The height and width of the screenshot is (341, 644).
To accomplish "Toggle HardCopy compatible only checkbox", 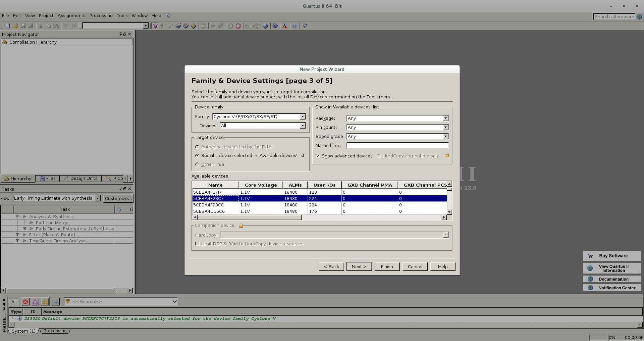I will pyautogui.click(x=379, y=156).
